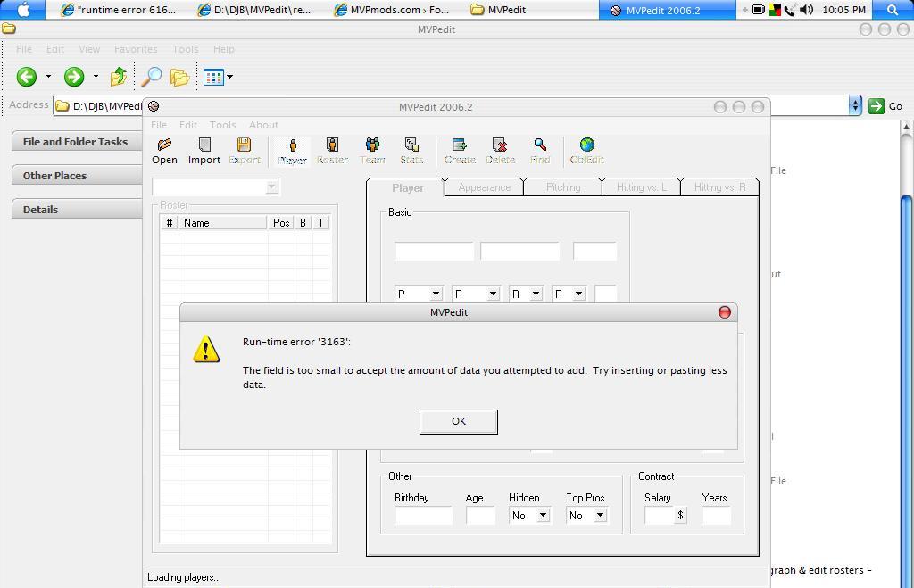Close the MVPedit error dialog with the red button

pos(725,312)
